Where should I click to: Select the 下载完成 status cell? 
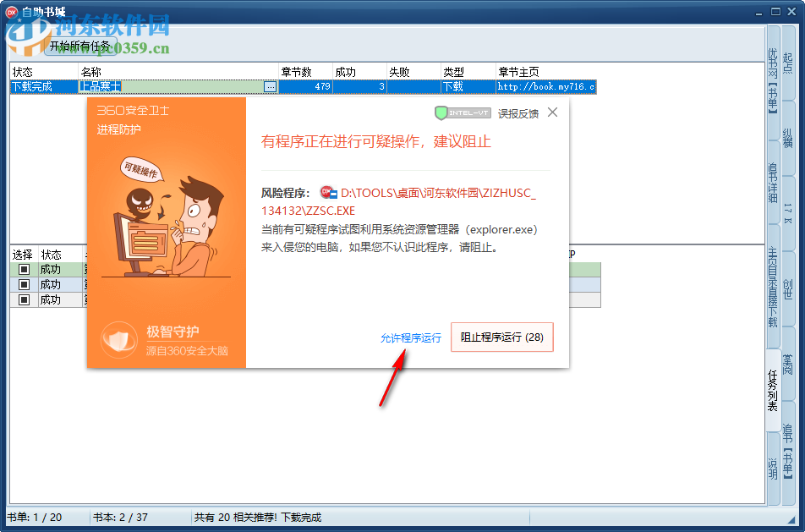44,87
